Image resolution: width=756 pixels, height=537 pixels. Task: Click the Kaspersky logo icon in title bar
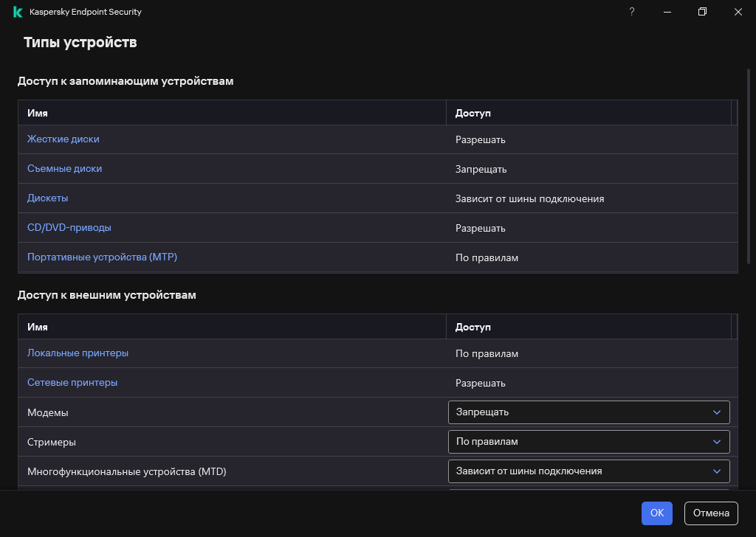point(18,12)
